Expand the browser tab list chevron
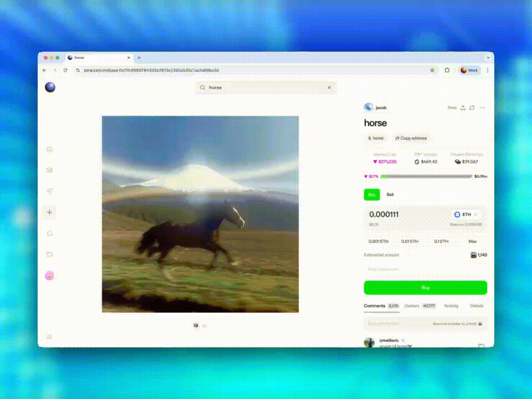This screenshot has width=532, height=399. (488, 58)
